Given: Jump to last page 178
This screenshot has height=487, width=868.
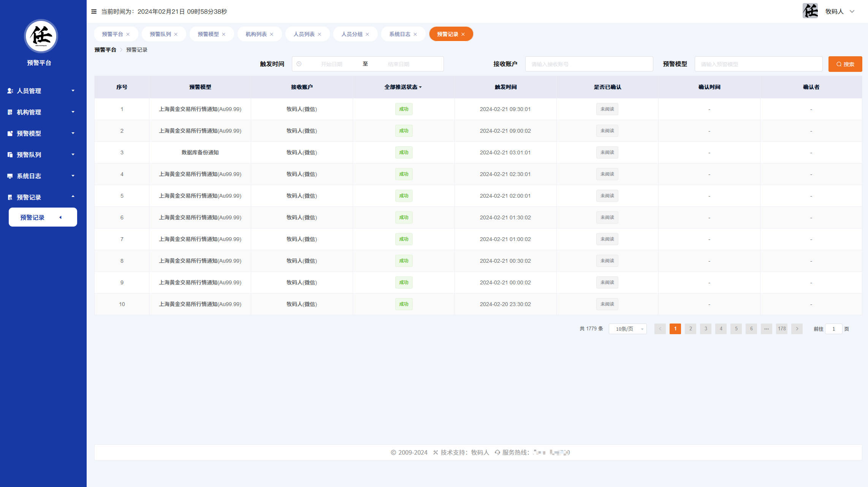Looking at the screenshot, I should click(x=782, y=329).
